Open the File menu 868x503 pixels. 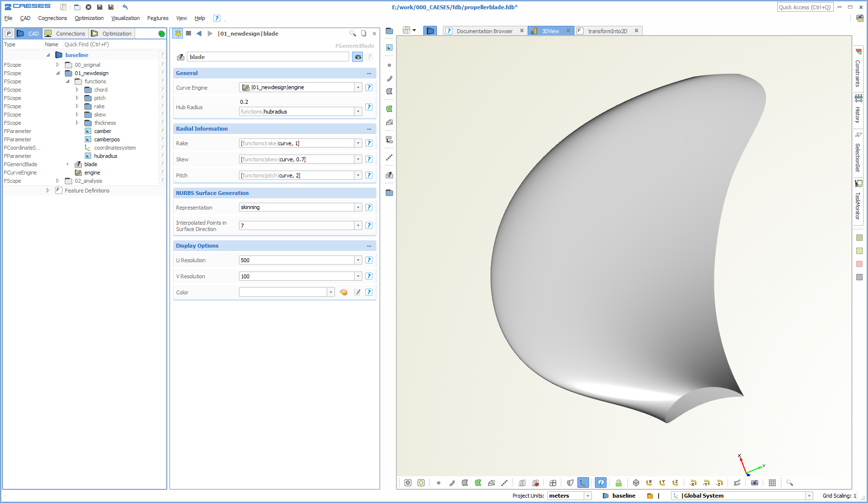point(8,18)
